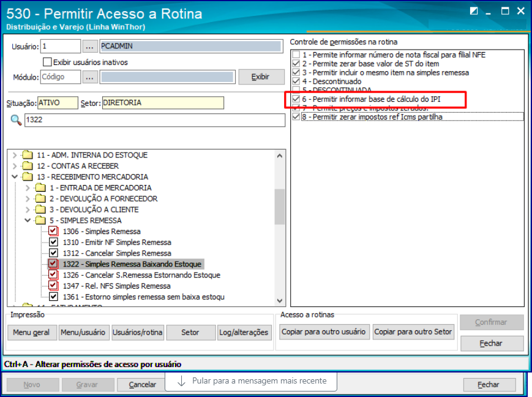
Task: Click the routine tree scrollbar thumb
Action: coord(280,207)
